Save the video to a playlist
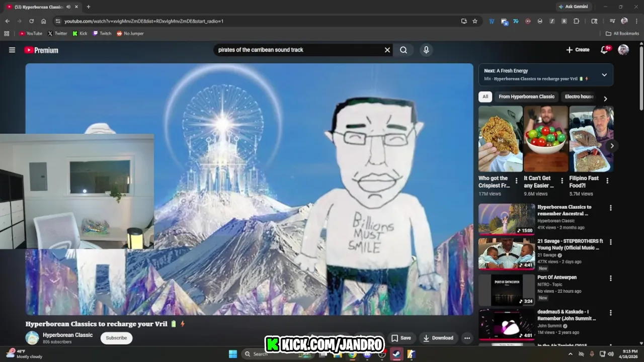Image resolution: width=644 pixels, height=362 pixels. pos(401,338)
